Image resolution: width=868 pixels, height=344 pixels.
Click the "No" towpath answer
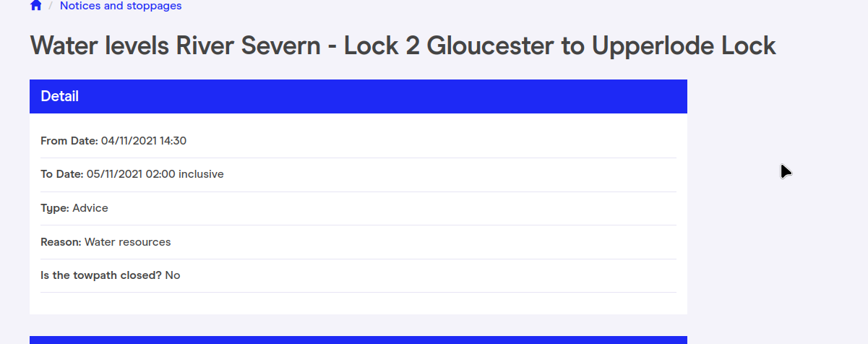coord(173,275)
